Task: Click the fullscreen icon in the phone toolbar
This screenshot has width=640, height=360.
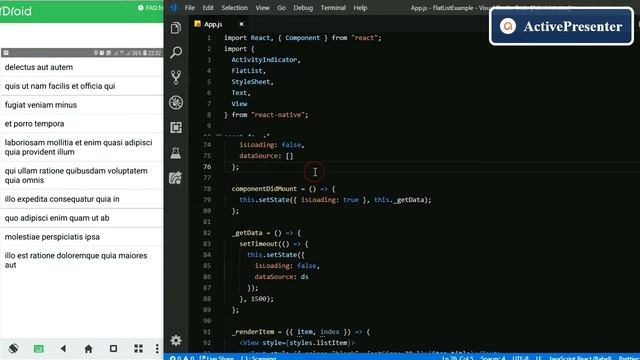Action: coord(139,349)
